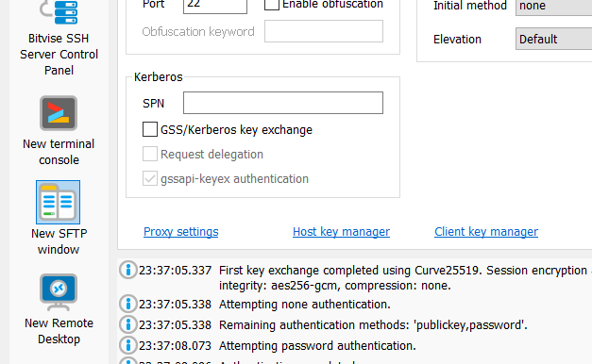Click timestamp 23:37:05.337
This screenshot has height=364, width=592.
(x=176, y=271)
